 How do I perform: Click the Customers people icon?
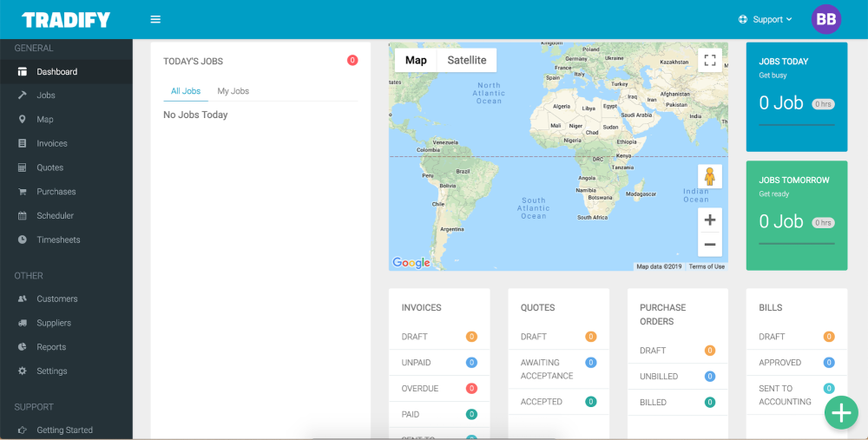click(x=23, y=299)
